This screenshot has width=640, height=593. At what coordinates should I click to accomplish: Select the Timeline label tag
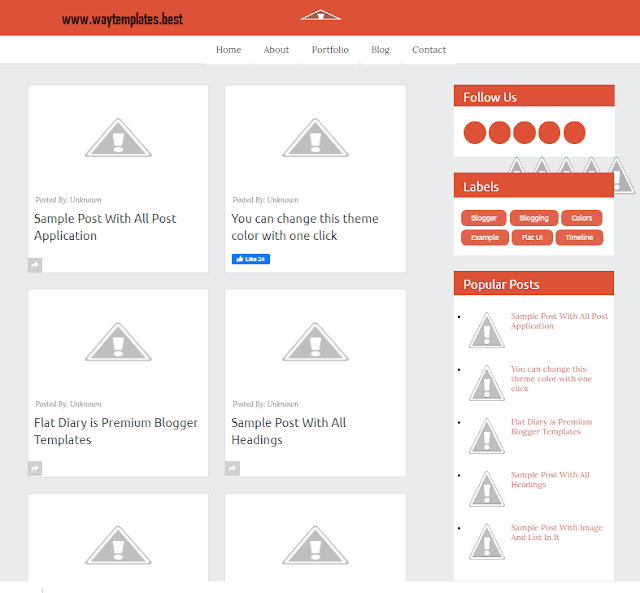[x=579, y=238]
